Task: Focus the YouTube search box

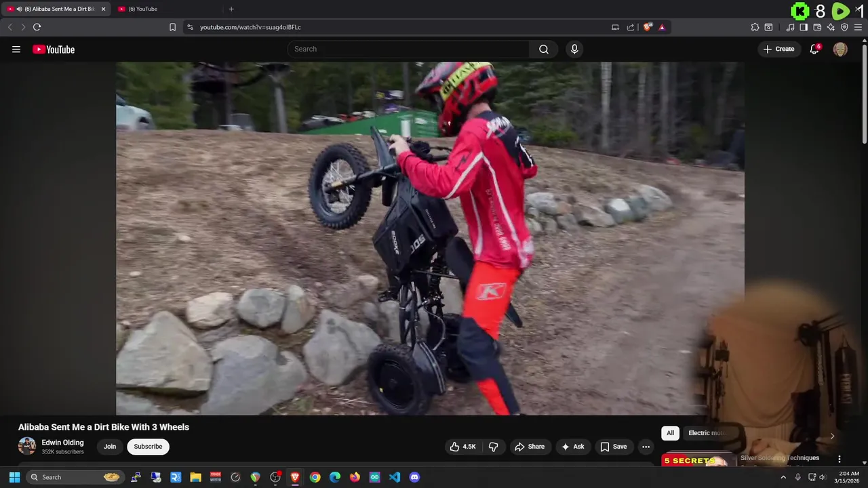Action: (x=409, y=49)
